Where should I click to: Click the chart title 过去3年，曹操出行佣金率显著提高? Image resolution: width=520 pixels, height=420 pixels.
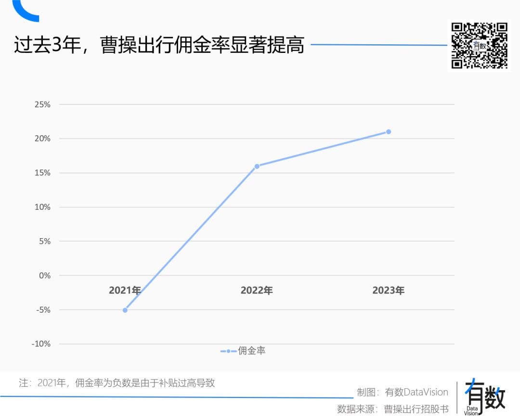[x=159, y=45]
